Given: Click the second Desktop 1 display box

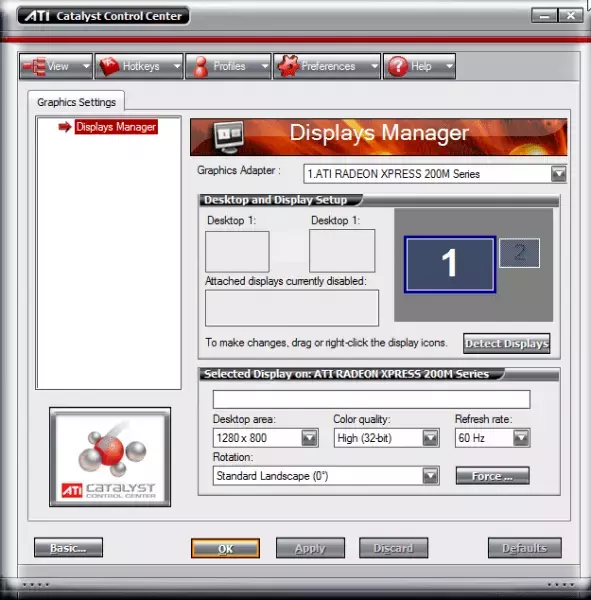Looking at the screenshot, I should point(342,251).
